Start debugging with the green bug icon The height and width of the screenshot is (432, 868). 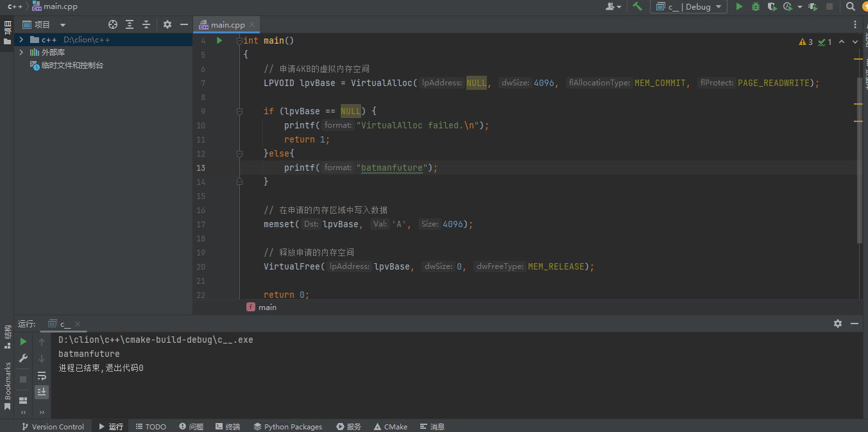point(756,6)
